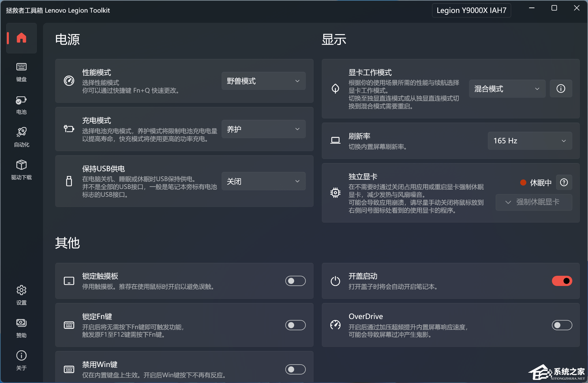Click the OverDrive speedometer icon

[335, 325]
